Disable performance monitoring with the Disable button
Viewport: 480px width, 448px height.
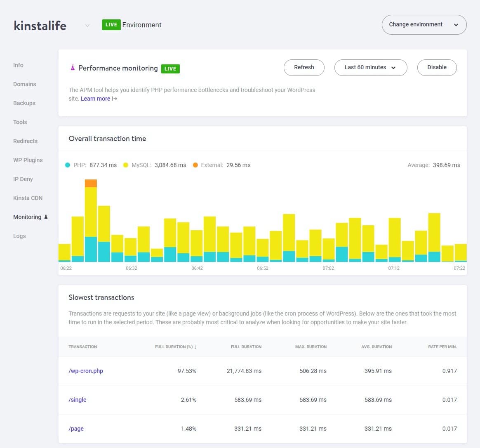[437, 67]
